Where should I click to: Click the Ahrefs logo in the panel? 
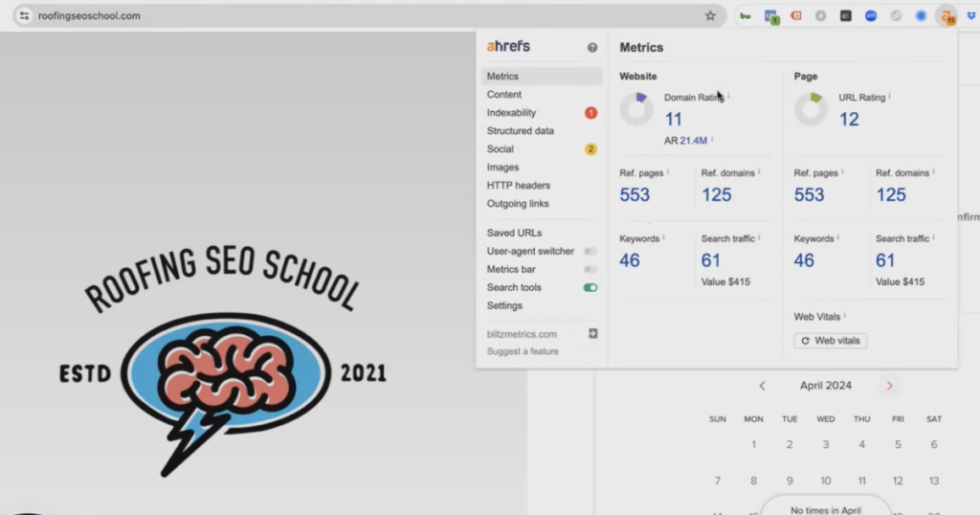click(508, 46)
